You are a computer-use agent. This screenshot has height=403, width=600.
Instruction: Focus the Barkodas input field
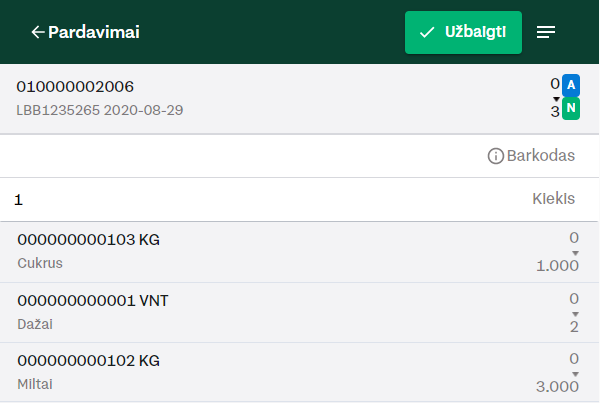300,156
